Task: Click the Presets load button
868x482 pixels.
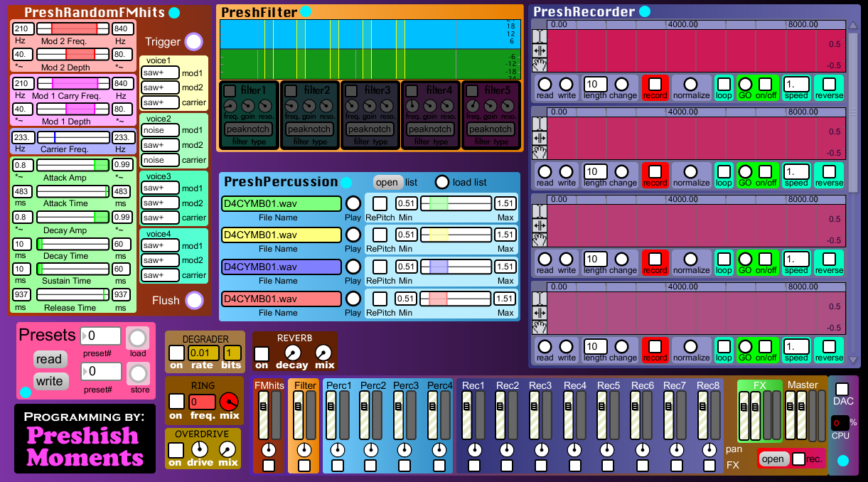Action: 138,338
